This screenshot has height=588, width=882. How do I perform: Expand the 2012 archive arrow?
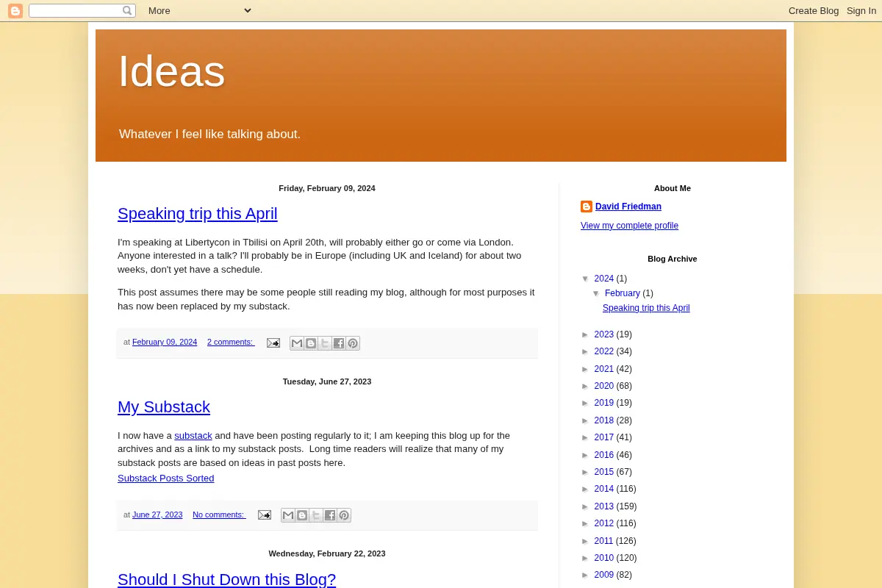[586, 523]
